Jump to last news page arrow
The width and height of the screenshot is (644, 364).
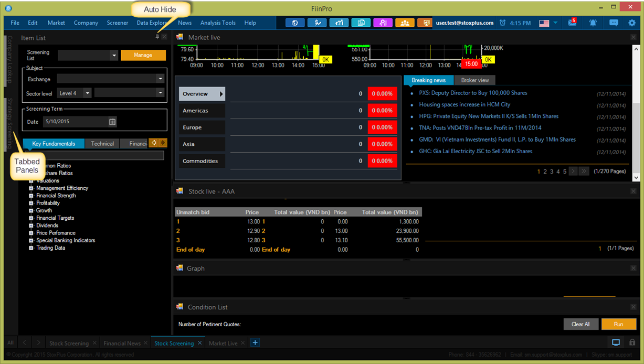click(x=584, y=171)
